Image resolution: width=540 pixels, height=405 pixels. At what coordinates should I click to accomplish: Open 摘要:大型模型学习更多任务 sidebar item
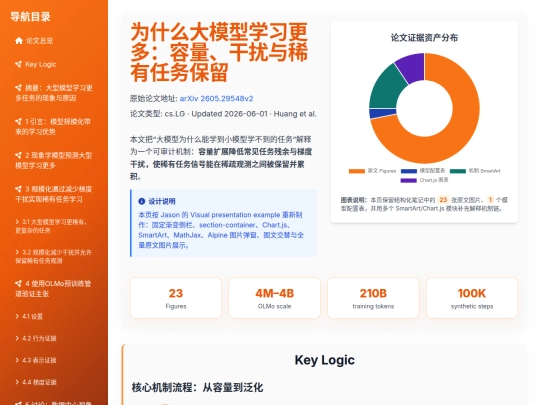pos(54,93)
